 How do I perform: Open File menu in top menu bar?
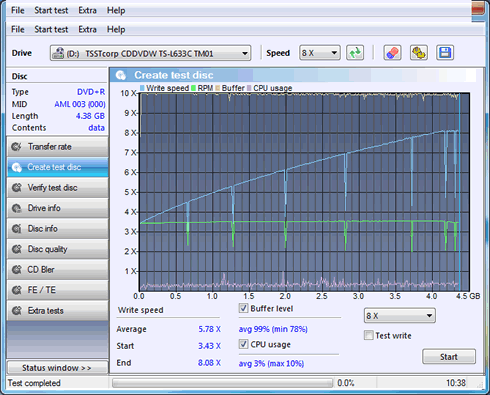(x=18, y=10)
